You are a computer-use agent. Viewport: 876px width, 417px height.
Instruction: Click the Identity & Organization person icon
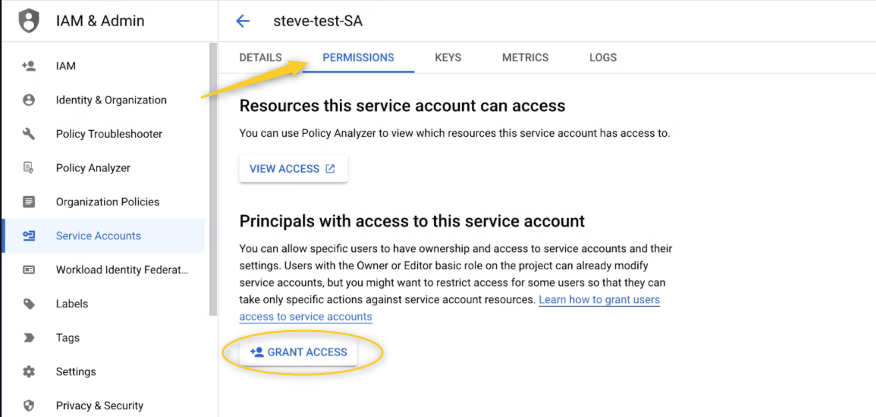[x=29, y=100]
